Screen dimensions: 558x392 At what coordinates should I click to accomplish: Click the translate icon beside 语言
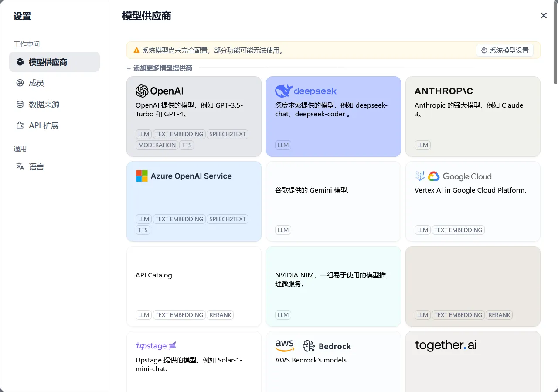click(20, 166)
